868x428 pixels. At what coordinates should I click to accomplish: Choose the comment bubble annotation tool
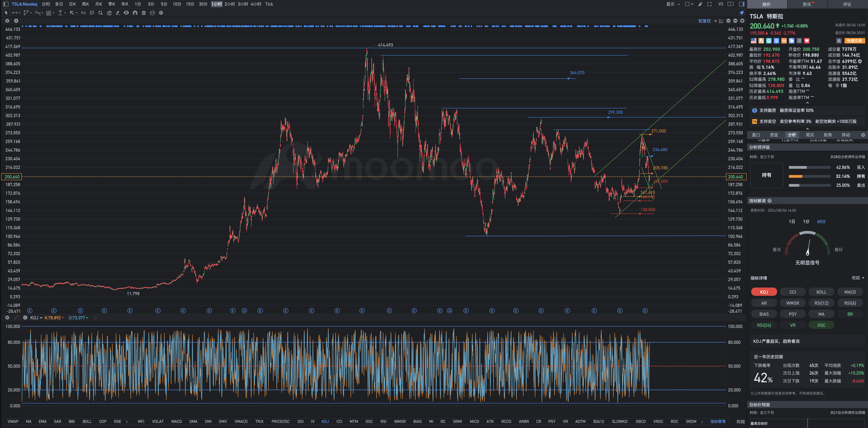(x=92, y=13)
